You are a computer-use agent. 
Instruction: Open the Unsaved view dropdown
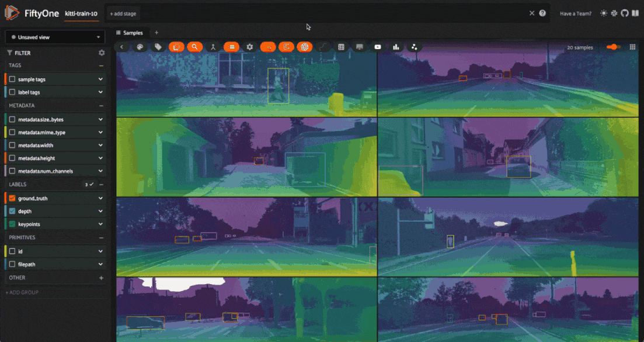point(55,37)
